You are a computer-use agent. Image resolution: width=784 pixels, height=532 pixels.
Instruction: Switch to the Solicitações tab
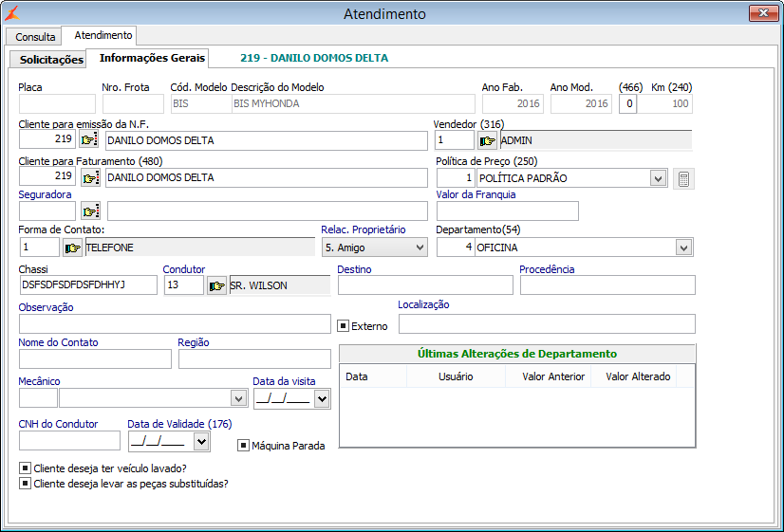coord(51,60)
